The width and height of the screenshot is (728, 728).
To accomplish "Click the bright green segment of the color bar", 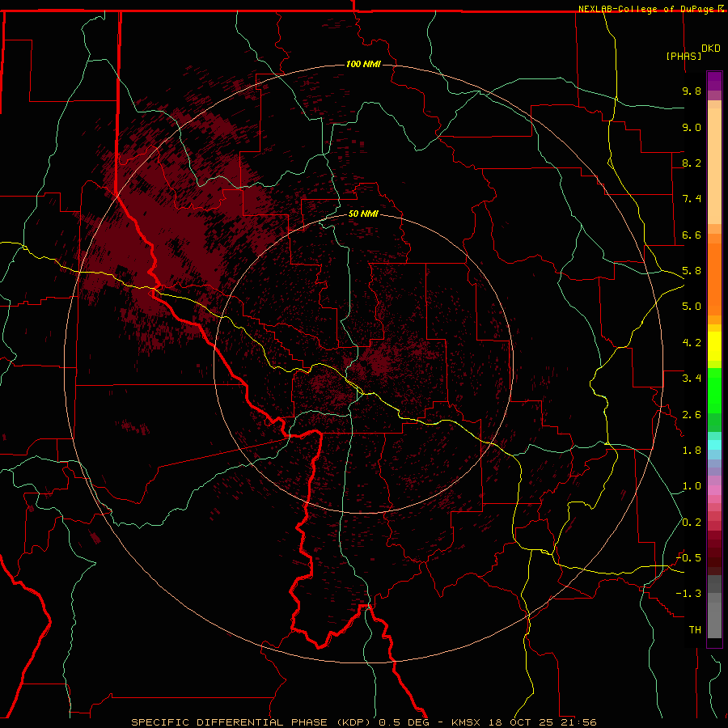I will [714, 390].
